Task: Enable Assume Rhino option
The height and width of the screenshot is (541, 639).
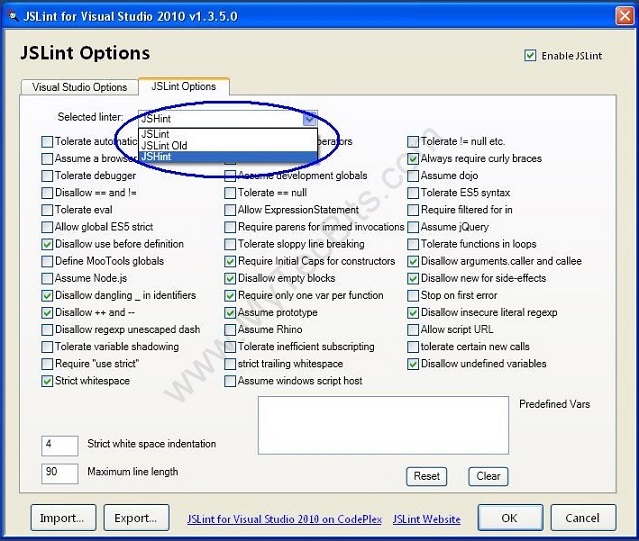Action: click(x=230, y=330)
